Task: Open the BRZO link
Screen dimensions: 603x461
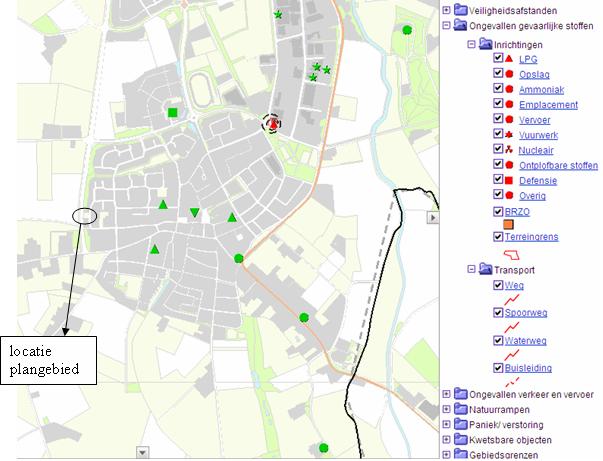Action: 517,212
